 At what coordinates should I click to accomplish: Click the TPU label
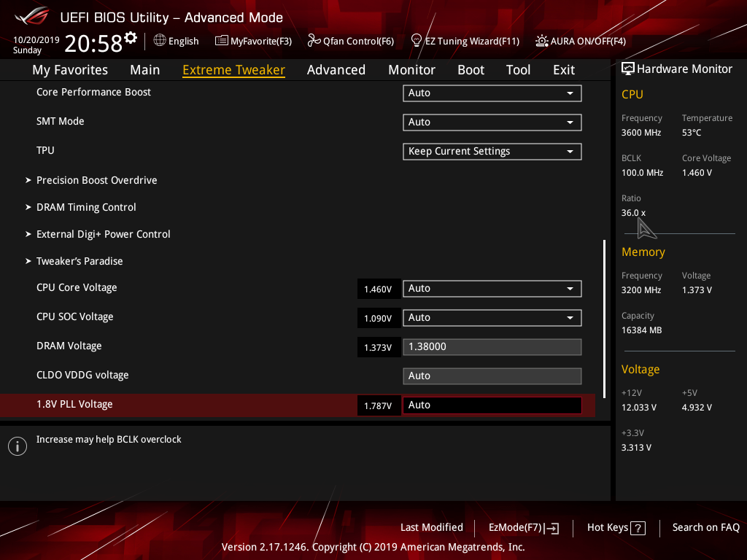45,150
